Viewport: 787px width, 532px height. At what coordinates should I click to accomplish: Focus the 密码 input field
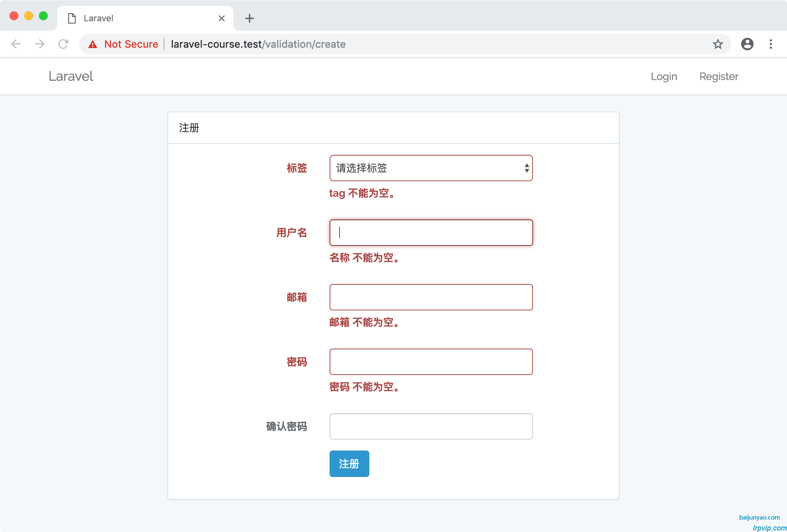431,362
